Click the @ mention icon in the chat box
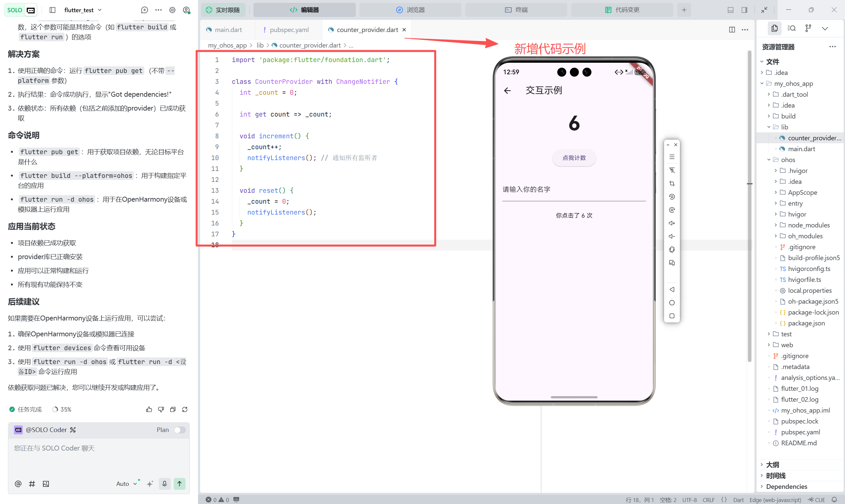845x504 pixels. (x=18, y=484)
